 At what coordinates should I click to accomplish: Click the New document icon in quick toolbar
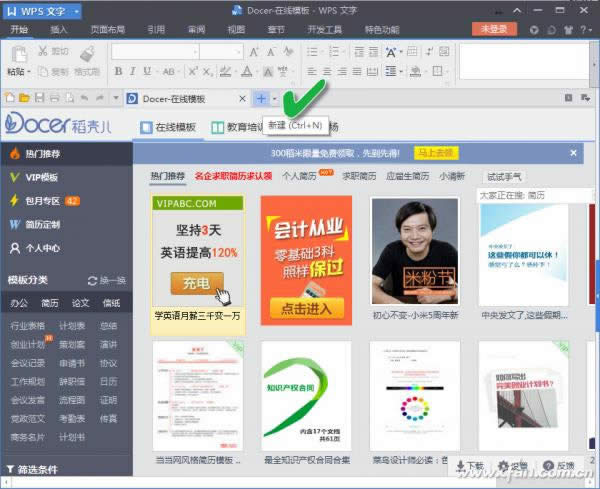coord(10,98)
